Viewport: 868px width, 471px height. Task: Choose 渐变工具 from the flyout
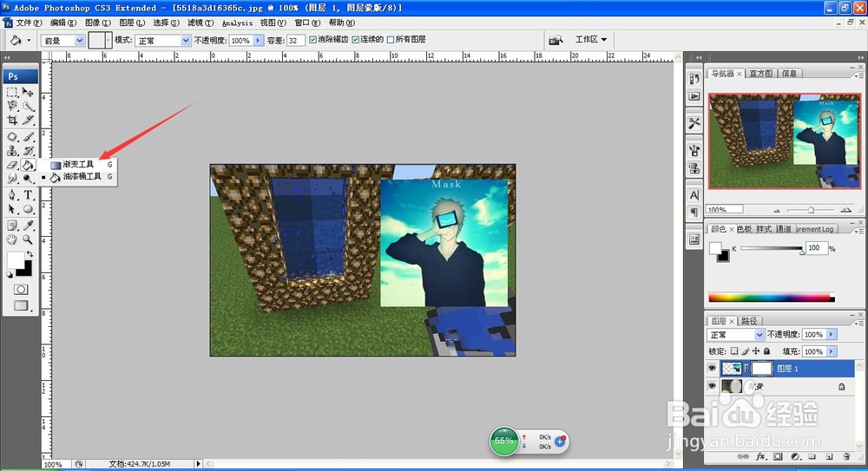[x=78, y=165]
